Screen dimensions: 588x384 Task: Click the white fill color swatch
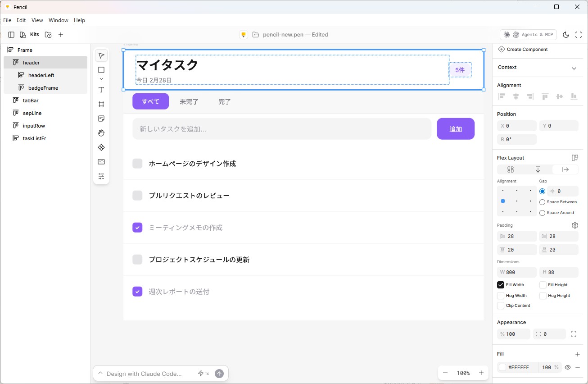(502, 367)
